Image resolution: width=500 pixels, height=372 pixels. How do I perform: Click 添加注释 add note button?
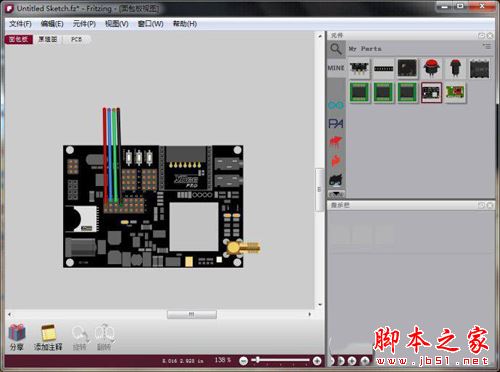pyautogui.click(x=48, y=337)
